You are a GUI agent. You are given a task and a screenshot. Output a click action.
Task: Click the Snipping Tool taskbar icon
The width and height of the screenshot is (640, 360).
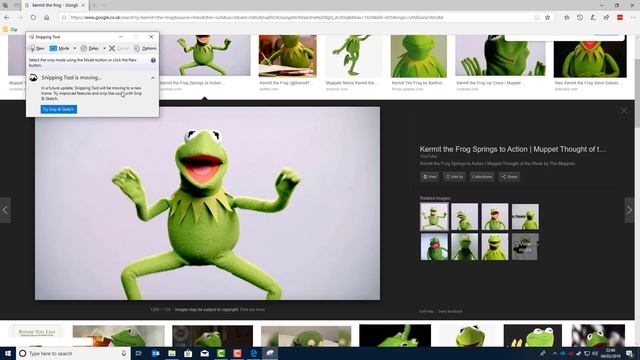[270, 353]
